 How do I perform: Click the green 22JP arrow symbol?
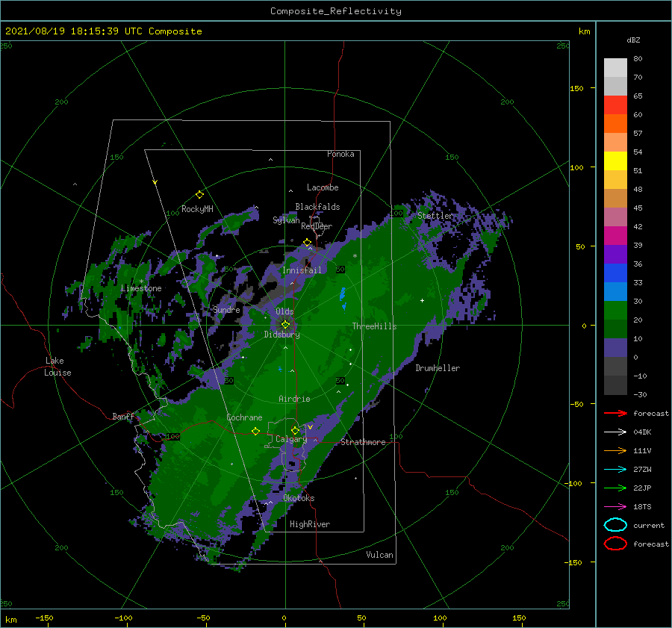tap(615, 488)
